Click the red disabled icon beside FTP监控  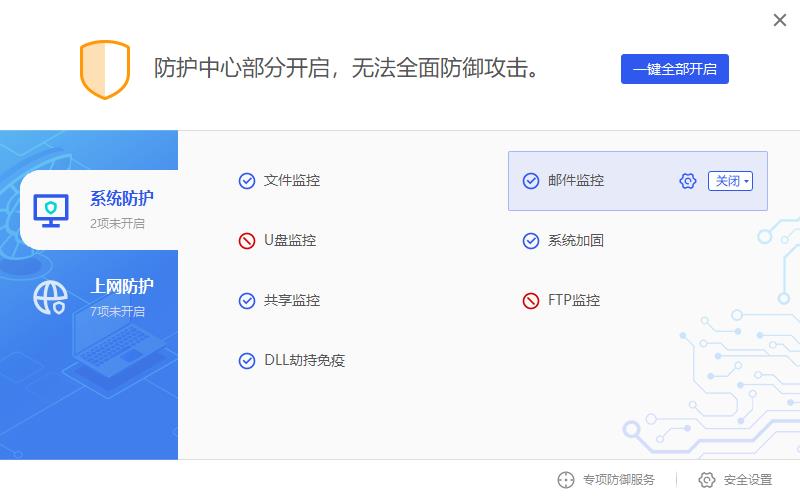[531, 301]
